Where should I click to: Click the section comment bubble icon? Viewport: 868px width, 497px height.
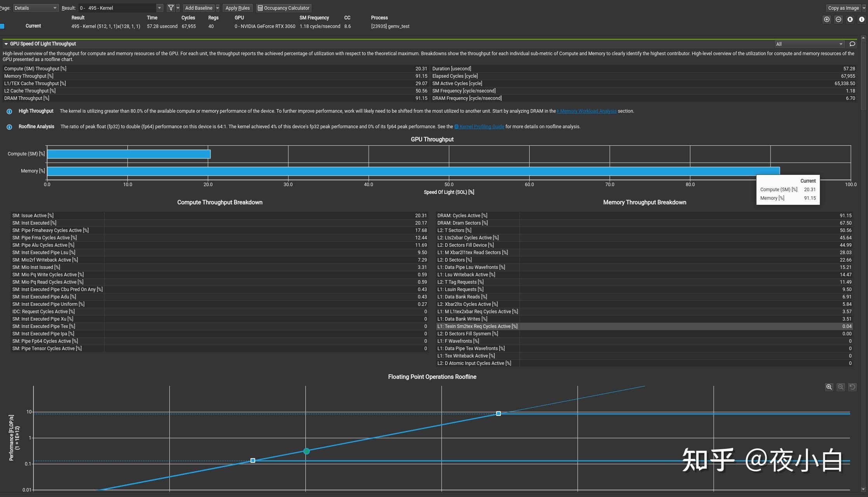pos(852,44)
